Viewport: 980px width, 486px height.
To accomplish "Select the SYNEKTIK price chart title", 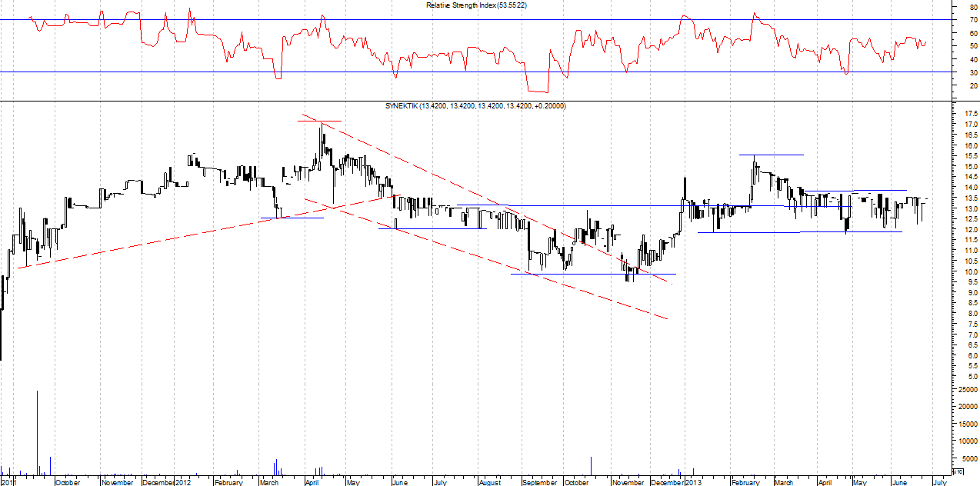I will point(475,106).
